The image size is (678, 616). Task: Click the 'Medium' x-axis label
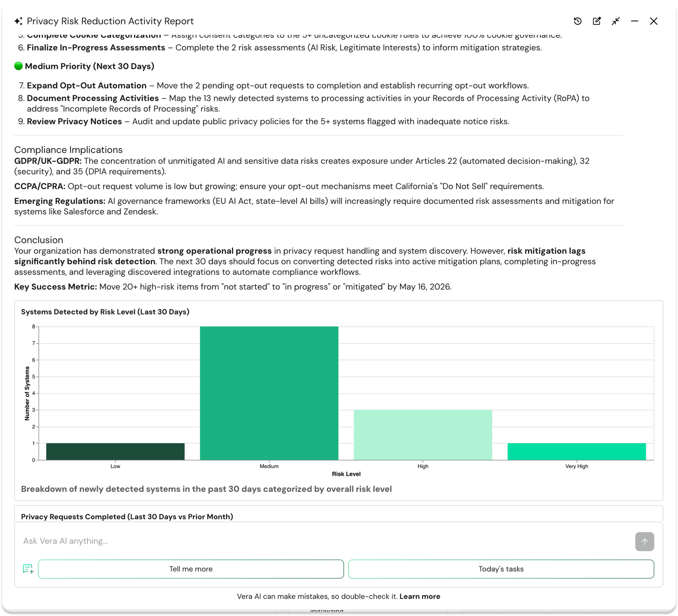click(x=269, y=466)
